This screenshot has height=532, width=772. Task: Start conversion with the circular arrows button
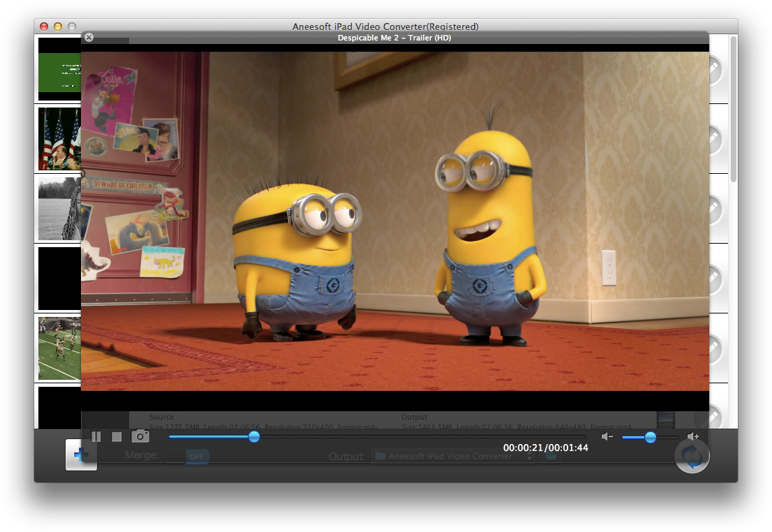click(x=692, y=456)
